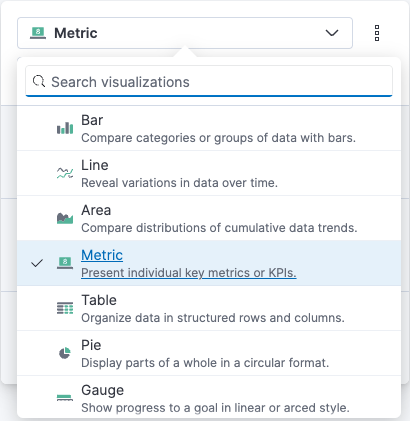Click 'Show progress to a goal in linear or arced style.'
This screenshot has width=410, height=421.
click(x=215, y=408)
